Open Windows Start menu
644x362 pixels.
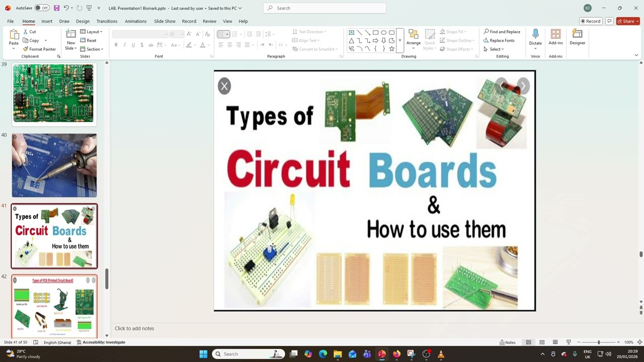(203, 354)
